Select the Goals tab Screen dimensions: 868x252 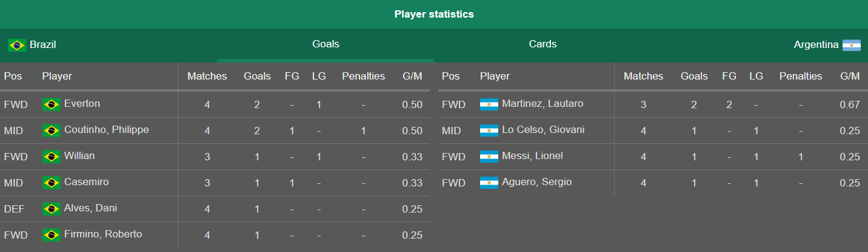coord(326,44)
